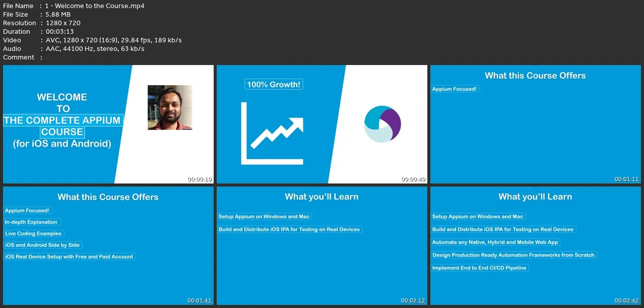Click "Setup Appium on Windows and Mac" in 00:02:42 frame

[x=478, y=216]
